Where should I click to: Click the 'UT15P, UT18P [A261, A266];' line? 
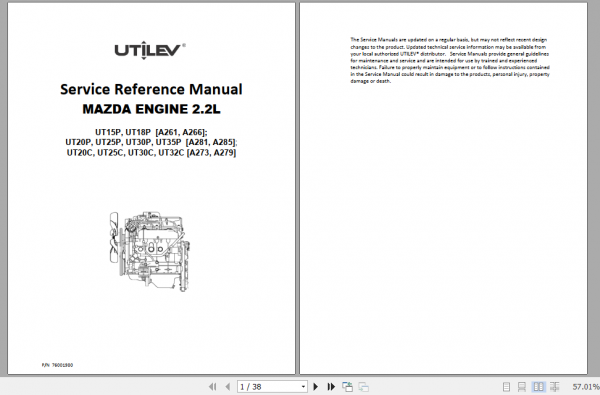(x=151, y=132)
